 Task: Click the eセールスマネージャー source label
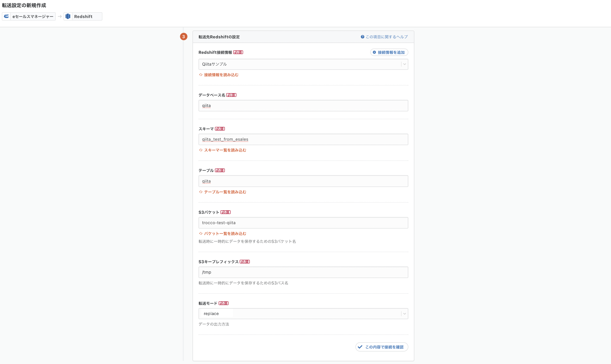coord(33,16)
